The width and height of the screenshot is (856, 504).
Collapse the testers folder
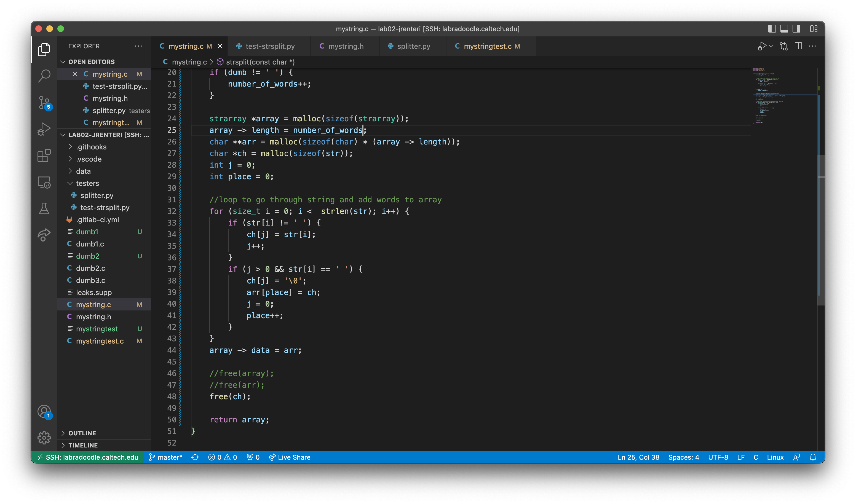tap(87, 183)
